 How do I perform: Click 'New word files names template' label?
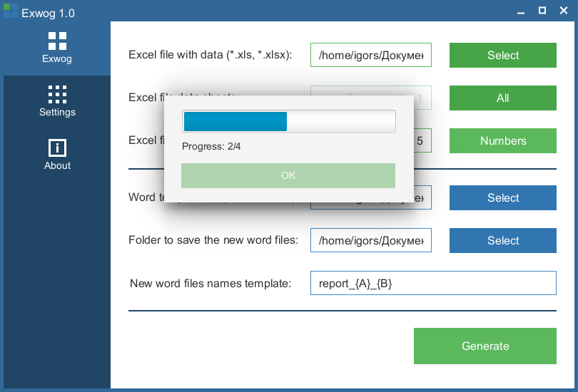[211, 284]
